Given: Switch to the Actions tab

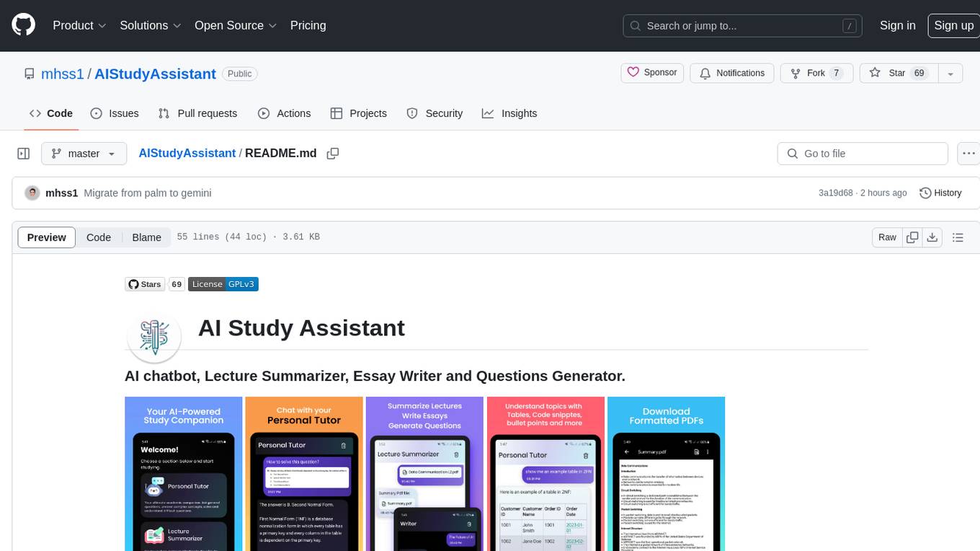Looking at the screenshot, I should click(x=284, y=113).
